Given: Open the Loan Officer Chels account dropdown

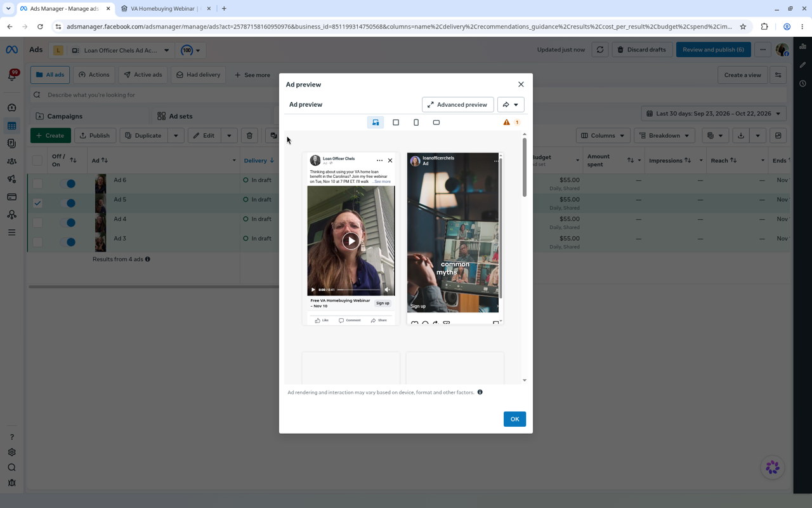Looking at the screenshot, I should pos(120,50).
